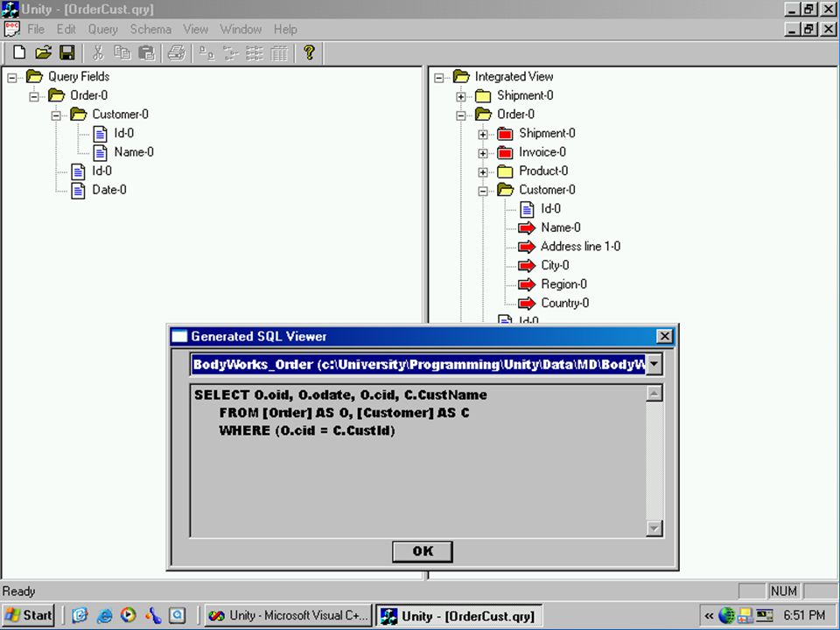Screen dimensions: 840x630
Task: Collapse Order-0 in the Query Fields tree
Action: [34, 96]
